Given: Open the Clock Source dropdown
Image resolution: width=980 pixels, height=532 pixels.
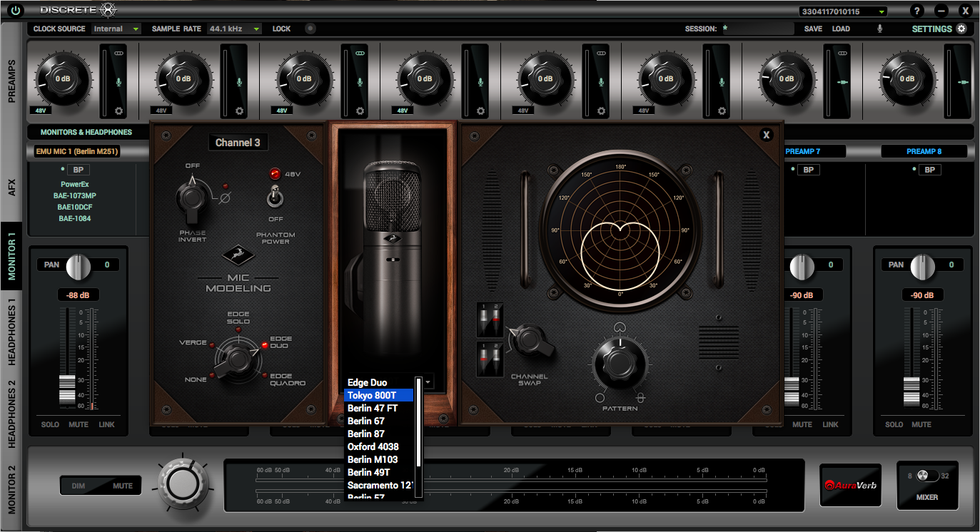Looking at the screenshot, I should coord(116,29).
